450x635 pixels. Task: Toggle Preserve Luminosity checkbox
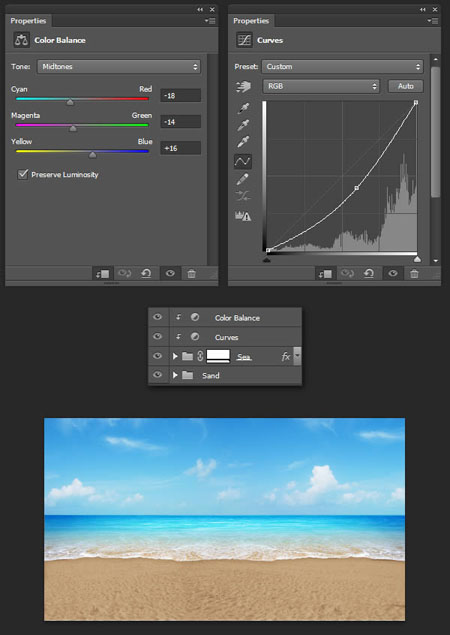point(23,175)
